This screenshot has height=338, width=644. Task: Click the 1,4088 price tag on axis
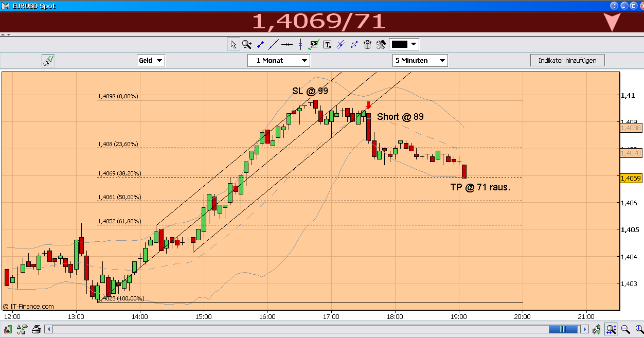point(630,128)
